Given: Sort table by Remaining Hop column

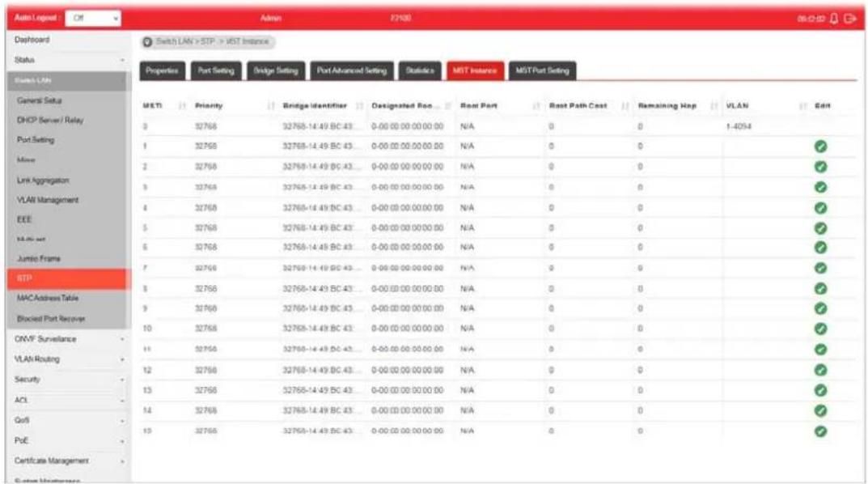Looking at the screenshot, I should 714,106.
